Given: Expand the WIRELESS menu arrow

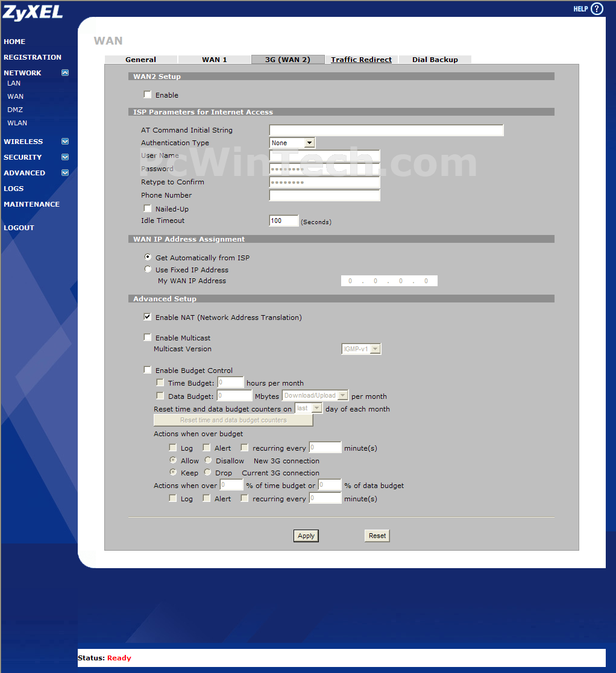Looking at the screenshot, I should pyautogui.click(x=65, y=141).
